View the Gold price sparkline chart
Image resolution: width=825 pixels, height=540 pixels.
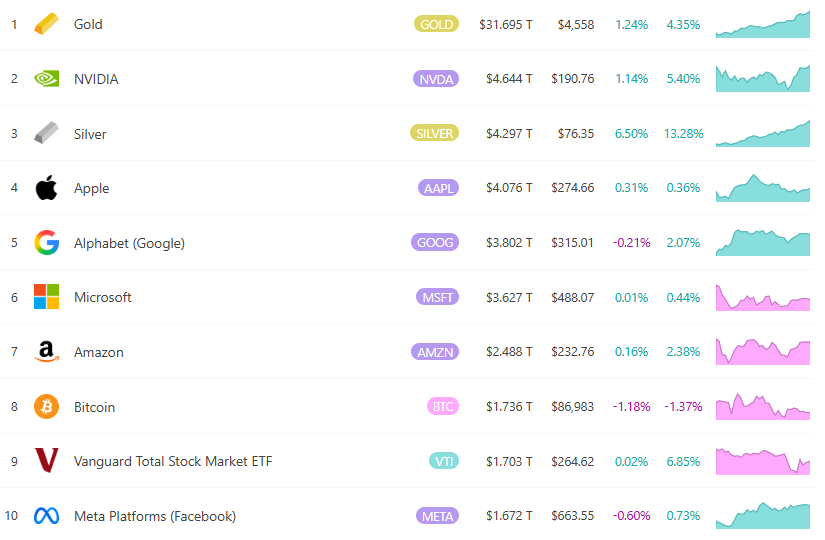click(x=762, y=25)
